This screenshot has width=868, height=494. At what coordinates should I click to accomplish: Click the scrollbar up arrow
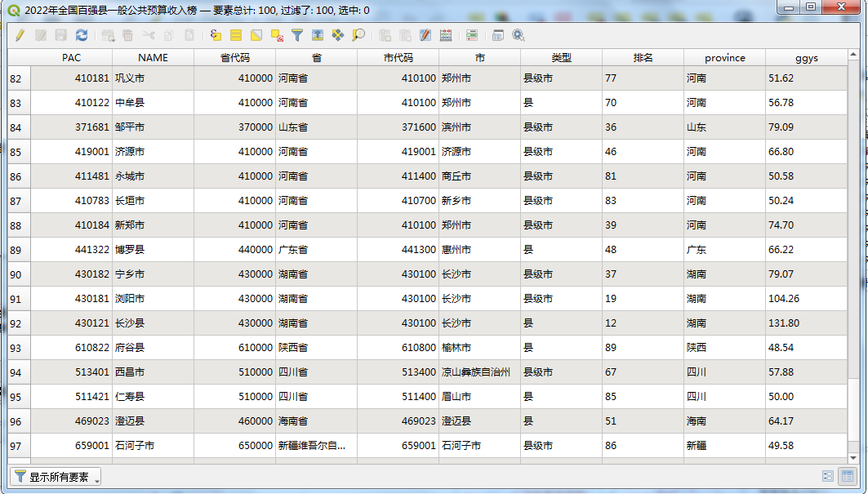853,54
